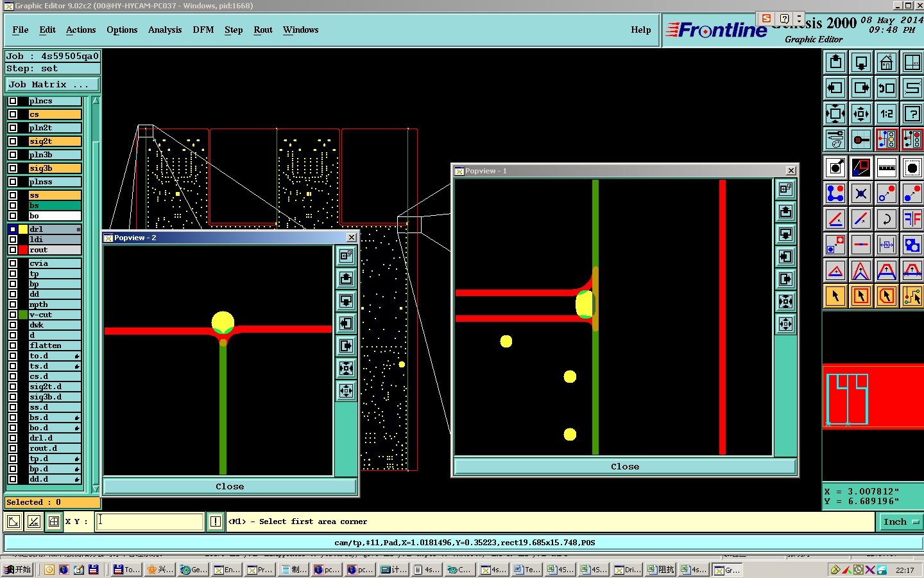924x578 pixels.
Task: Click the pan up arrow icon
Action: tap(835, 62)
